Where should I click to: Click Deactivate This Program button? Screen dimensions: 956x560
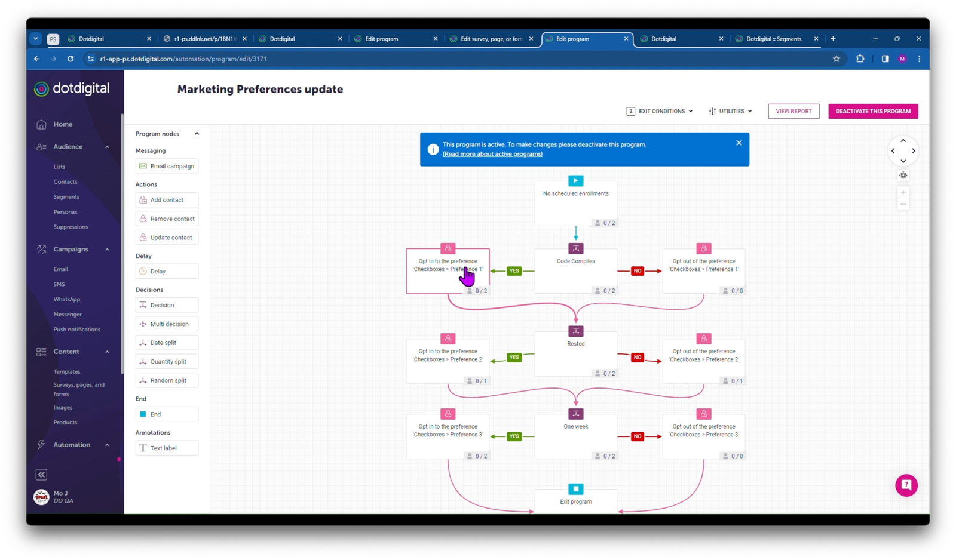(x=872, y=111)
